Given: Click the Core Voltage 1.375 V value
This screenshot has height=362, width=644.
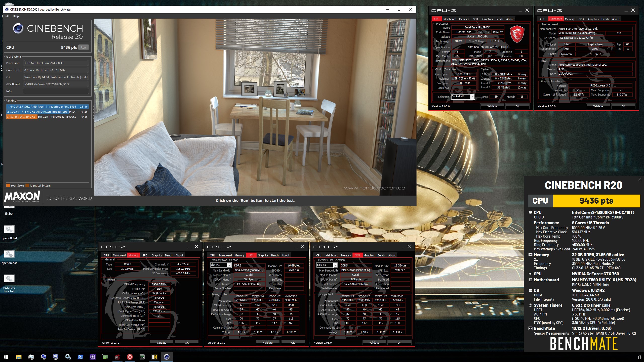Looking at the screenshot, I should coord(495,41).
